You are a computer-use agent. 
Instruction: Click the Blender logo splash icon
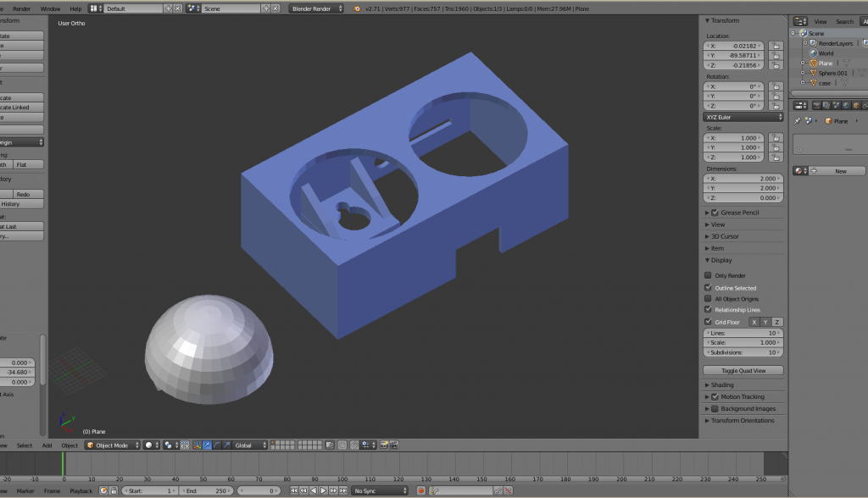357,8
